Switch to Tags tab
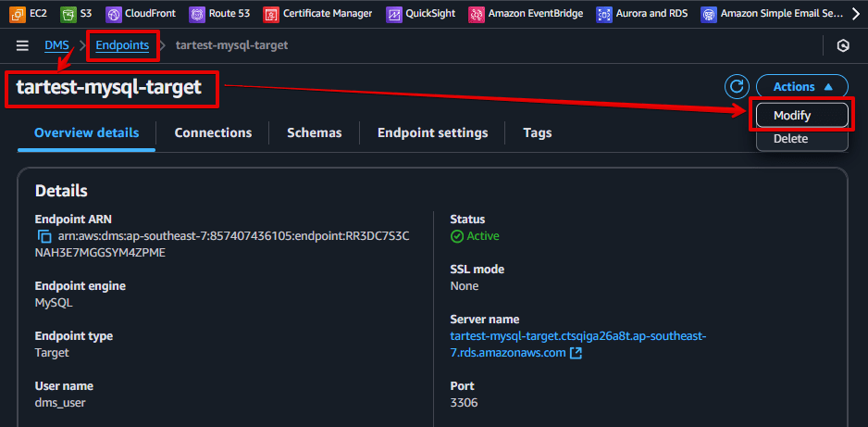 coord(538,133)
